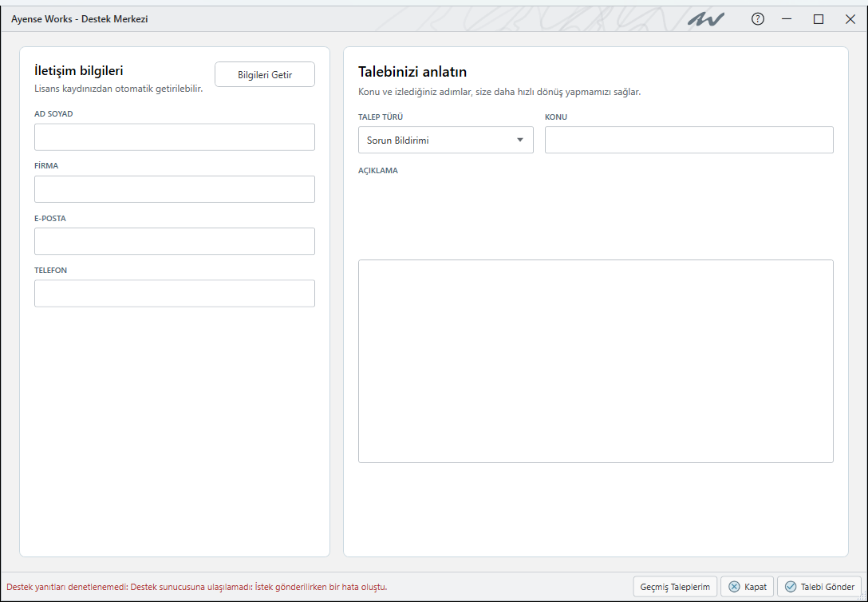Screen dimensions: 868x602
Task: Click the red support server error message
Action: (x=196, y=587)
